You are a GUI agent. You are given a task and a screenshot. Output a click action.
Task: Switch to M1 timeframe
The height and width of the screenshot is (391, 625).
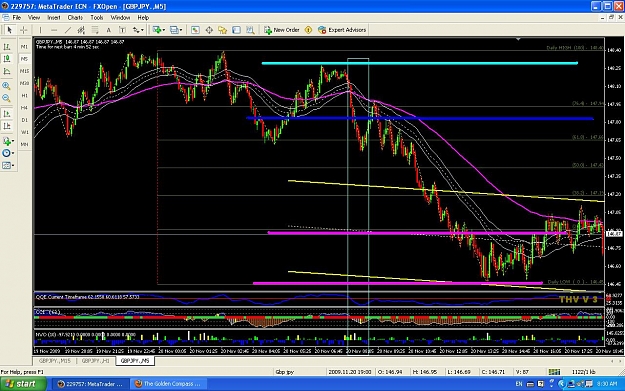tap(24, 47)
